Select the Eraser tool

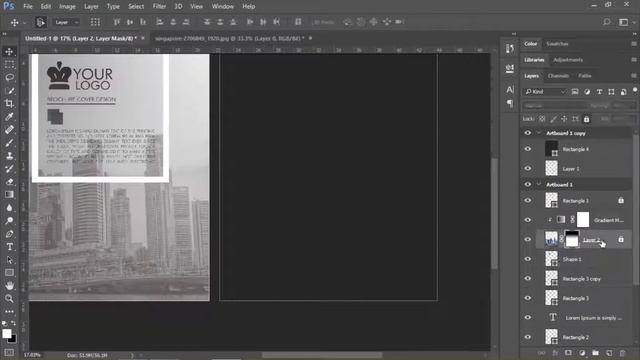9,182
